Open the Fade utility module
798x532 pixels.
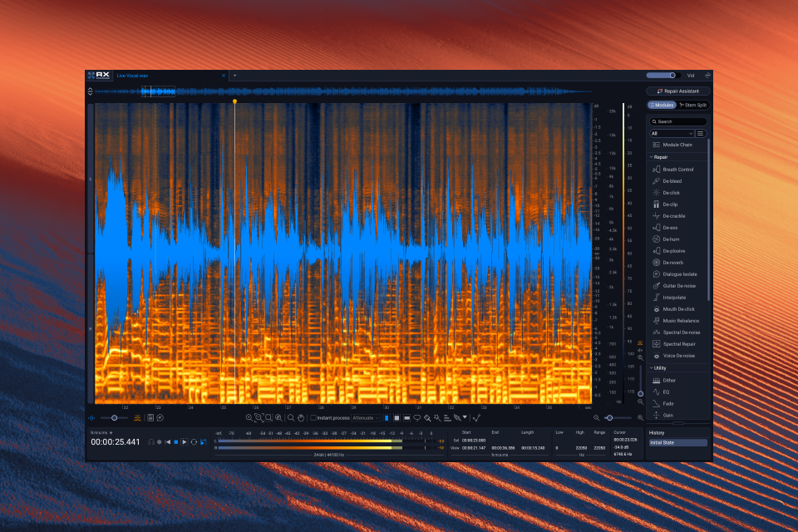pyautogui.click(x=677, y=404)
